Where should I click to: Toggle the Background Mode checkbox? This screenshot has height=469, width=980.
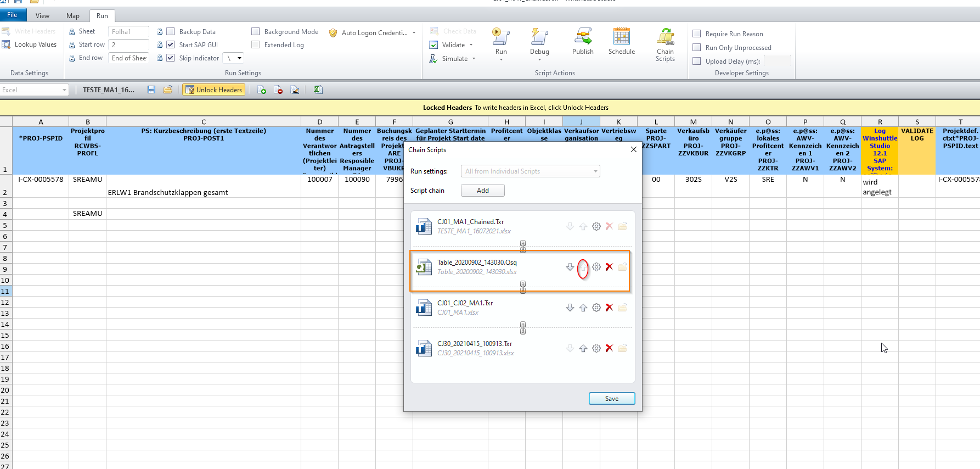256,32
